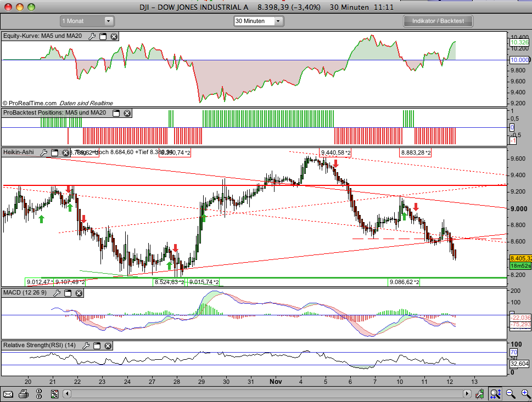Click the red order label 8.883,28 *2
Screen dimensions: 532x402
[415, 153]
